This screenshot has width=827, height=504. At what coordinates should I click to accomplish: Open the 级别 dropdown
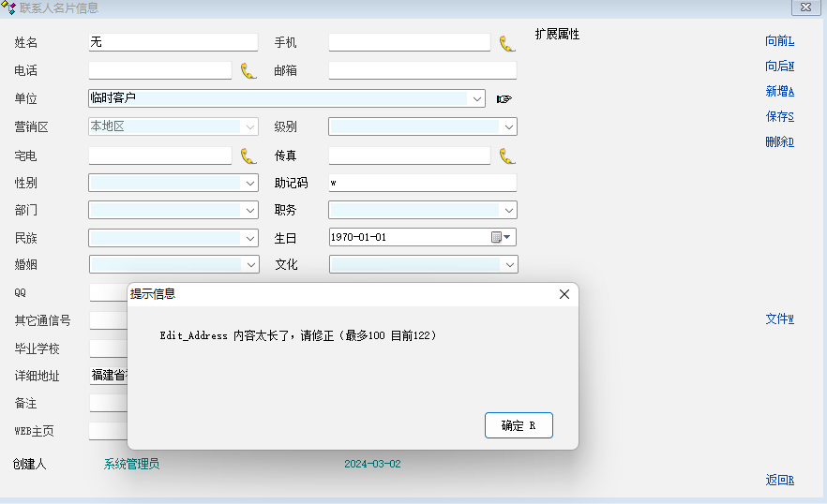point(508,127)
